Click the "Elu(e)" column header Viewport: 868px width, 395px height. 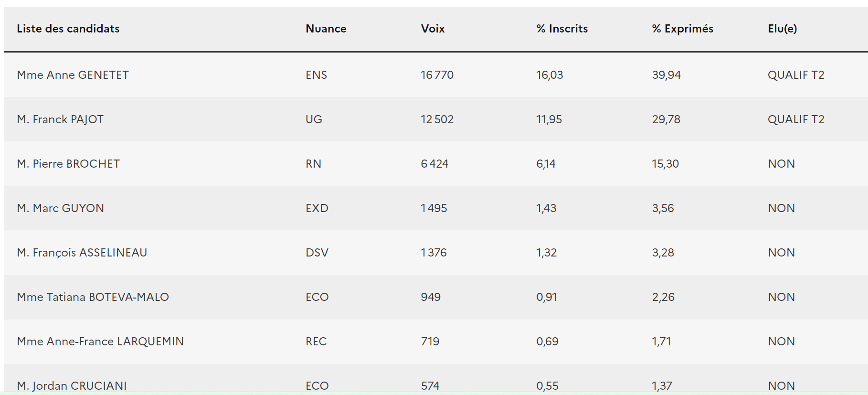coord(782,29)
